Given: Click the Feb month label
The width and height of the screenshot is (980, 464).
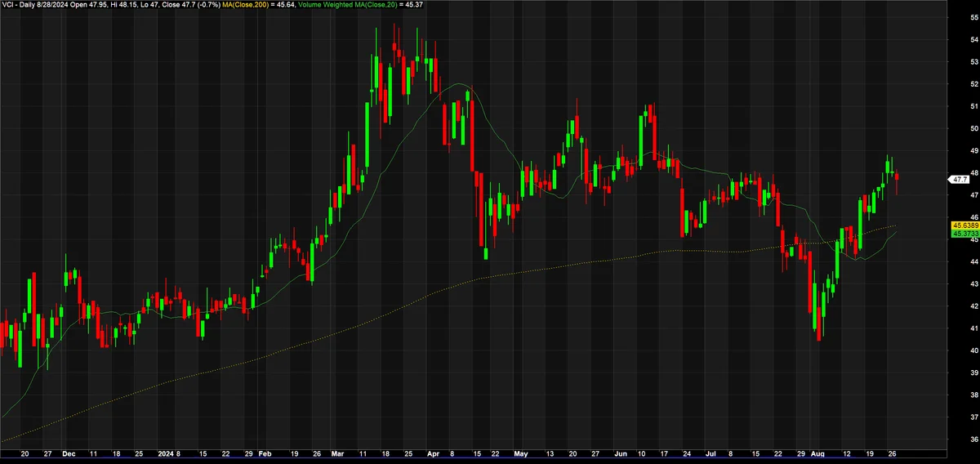Looking at the screenshot, I should [x=264, y=453].
